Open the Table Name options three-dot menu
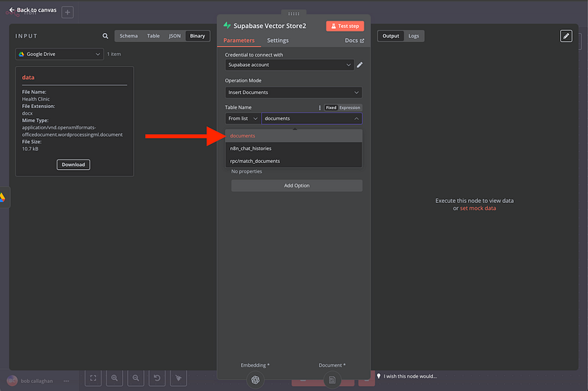Viewport: 588px width, 391px height. [x=320, y=107]
